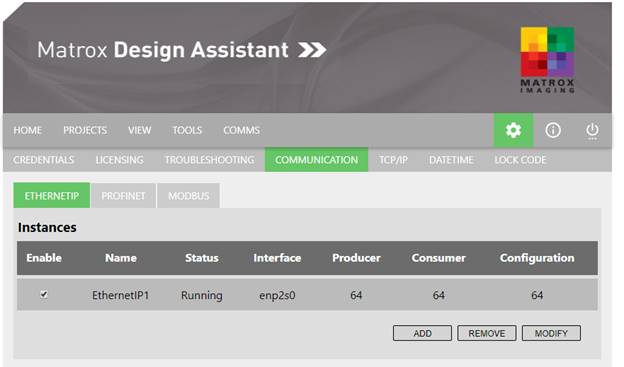Click the Matrox Imaging logo
Image resolution: width=624 pixels, height=367 pixels.
[548, 60]
